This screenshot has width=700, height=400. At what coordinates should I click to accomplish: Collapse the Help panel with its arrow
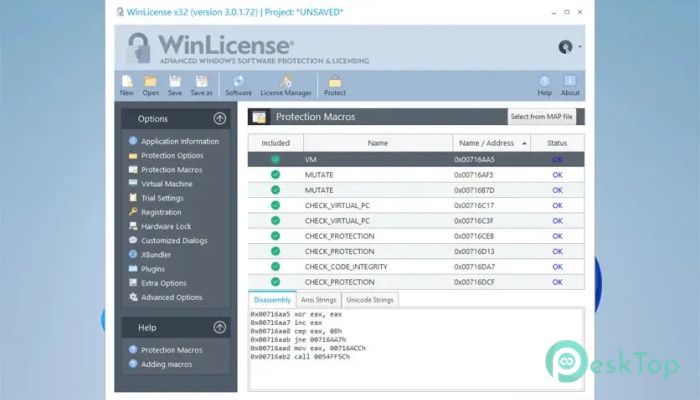pyautogui.click(x=219, y=327)
